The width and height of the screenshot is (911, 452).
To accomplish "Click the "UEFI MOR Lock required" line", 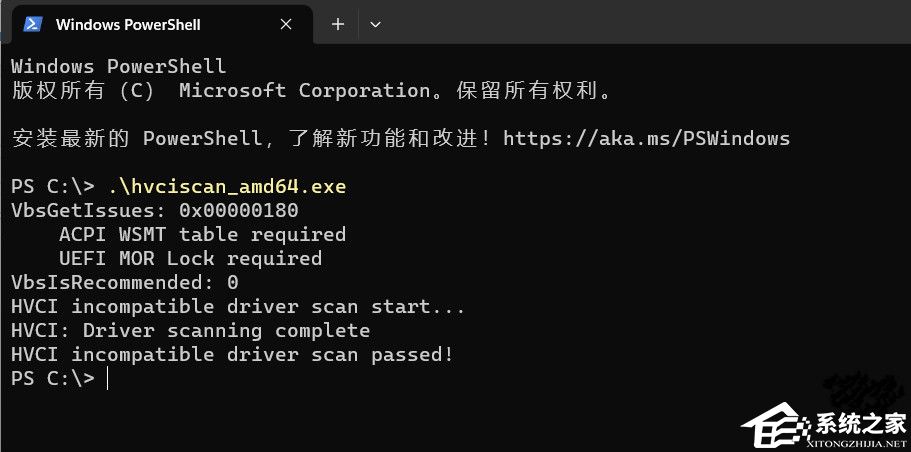I will pos(190,259).
